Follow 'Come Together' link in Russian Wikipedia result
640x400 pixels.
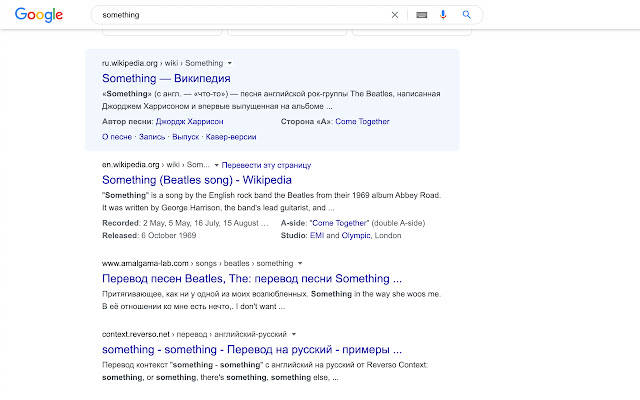point(362,122)
